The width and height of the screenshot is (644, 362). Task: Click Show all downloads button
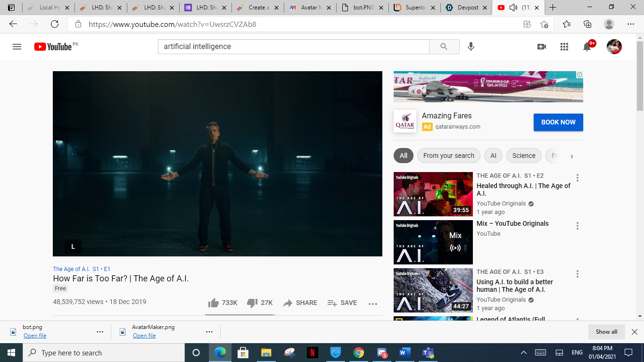[x=606, y=332]
